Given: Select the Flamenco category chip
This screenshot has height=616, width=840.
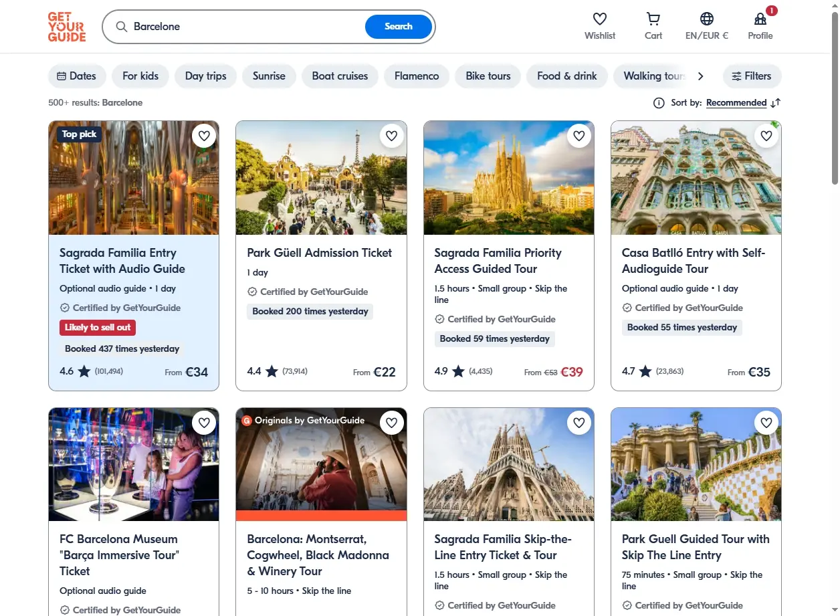Looking at the screenshot, I should point(417,76).
